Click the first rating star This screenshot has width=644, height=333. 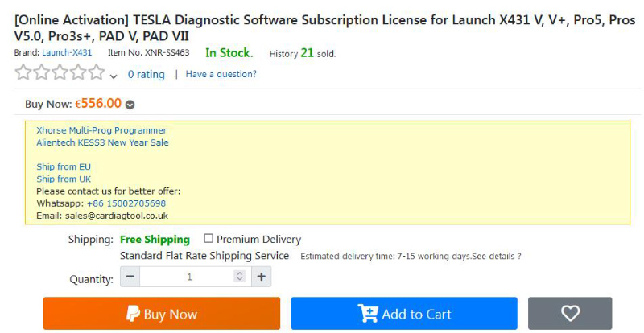(23, 72)
